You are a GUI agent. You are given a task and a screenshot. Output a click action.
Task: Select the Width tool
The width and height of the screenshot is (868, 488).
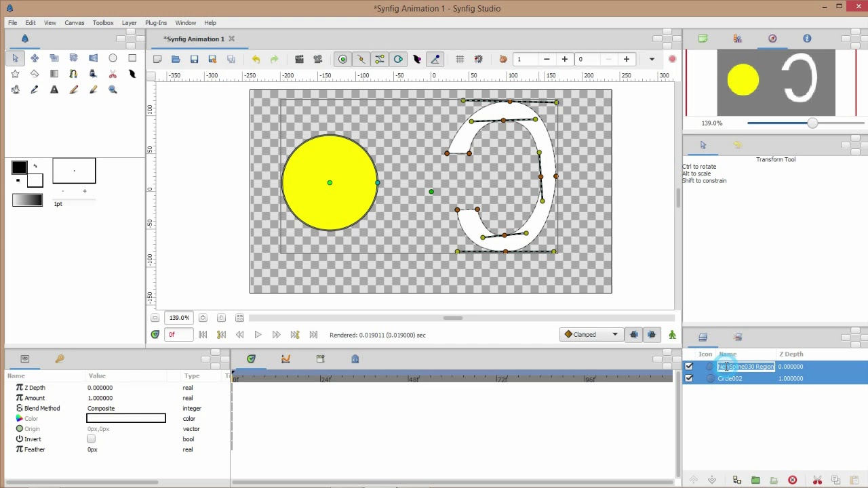pos(132,74)
